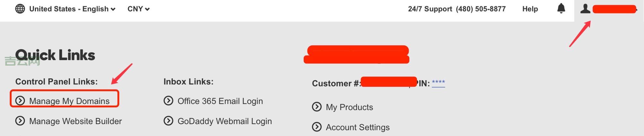Click the 24/7 Support phone number
The image size is (644, 136).
coord(481,9)
